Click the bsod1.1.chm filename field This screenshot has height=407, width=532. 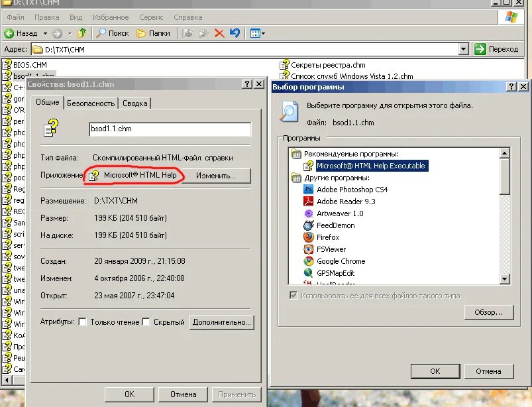tap(170, 129)
